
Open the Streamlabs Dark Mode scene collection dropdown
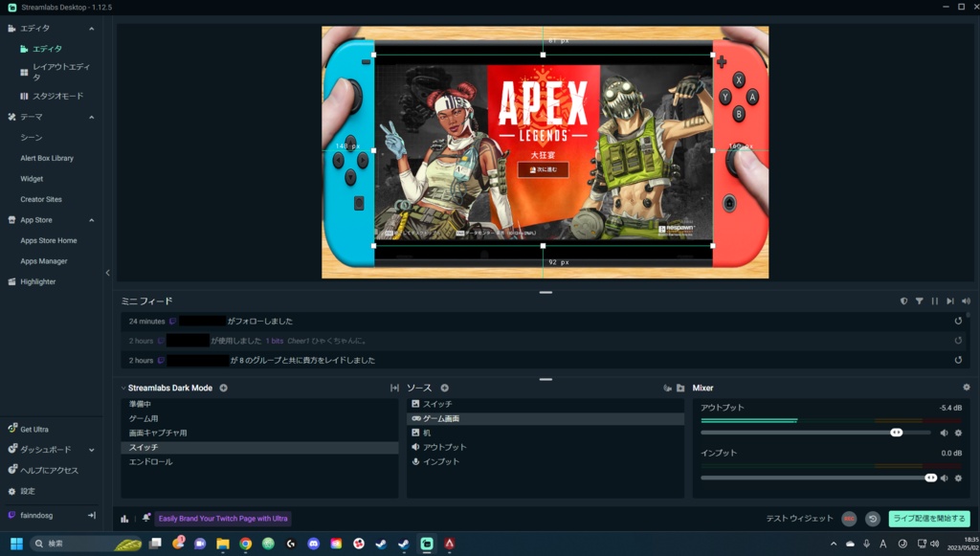(167, 388)
